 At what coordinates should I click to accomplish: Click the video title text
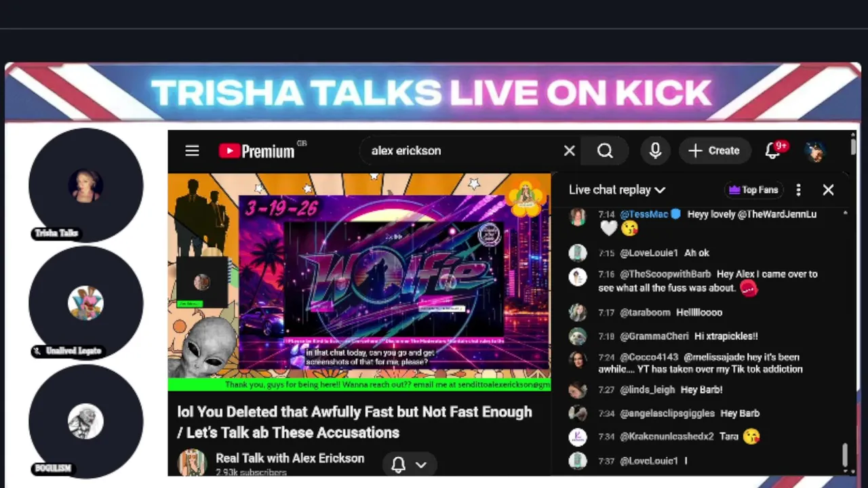pyautogui.click(x=355, y=422)
